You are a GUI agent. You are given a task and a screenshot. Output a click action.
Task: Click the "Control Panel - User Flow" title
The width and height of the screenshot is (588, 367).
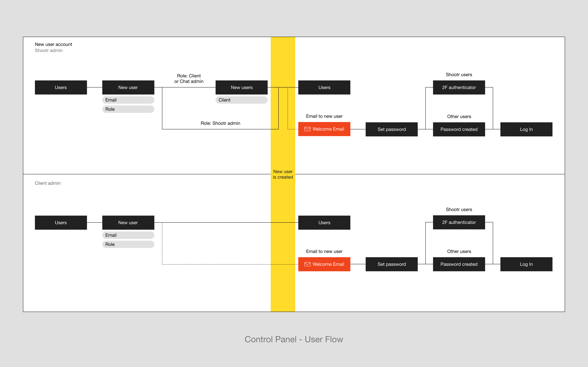point(294,339)
